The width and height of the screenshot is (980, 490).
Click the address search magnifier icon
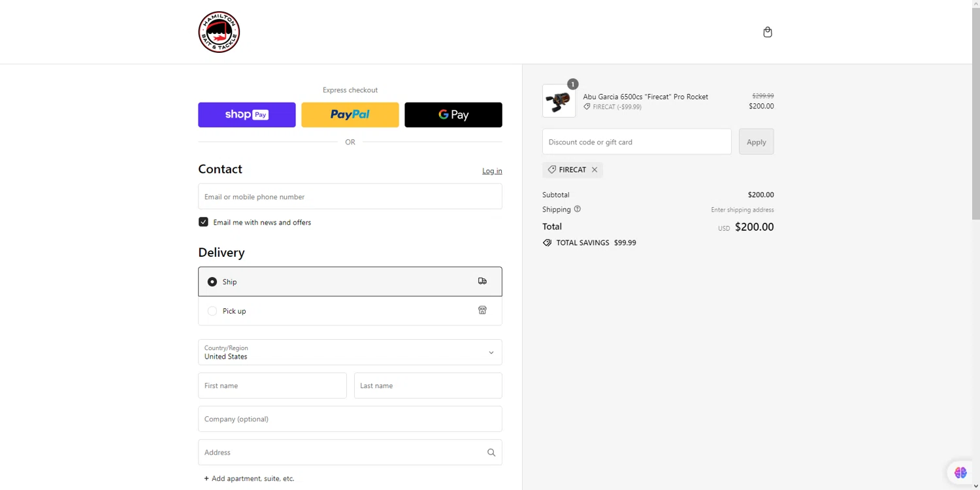[491, 452]
